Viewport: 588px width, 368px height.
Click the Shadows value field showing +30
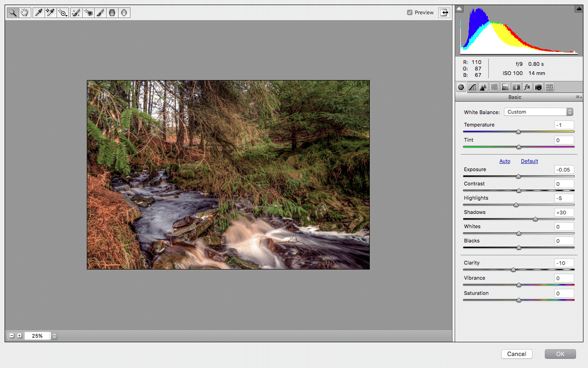point(564,213)
